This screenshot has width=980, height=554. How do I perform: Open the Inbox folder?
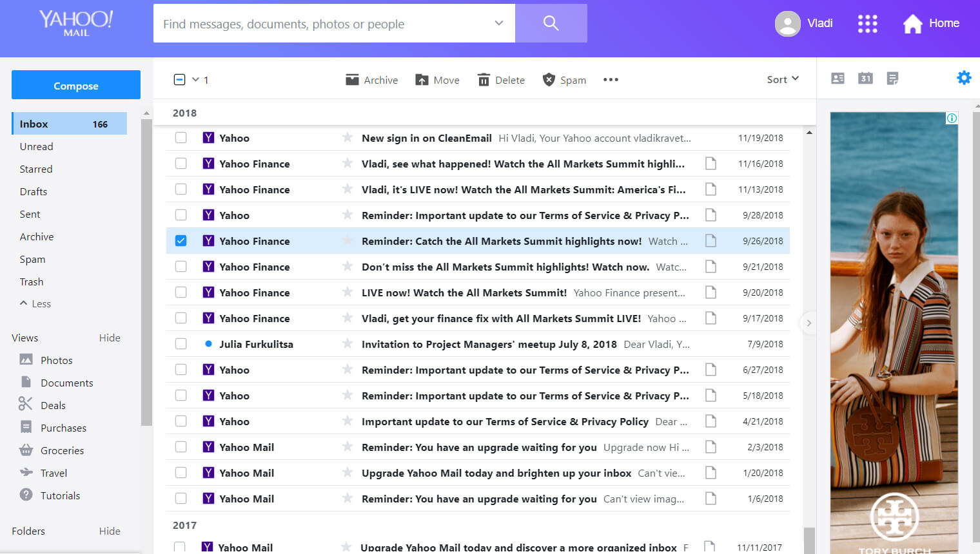70,124
